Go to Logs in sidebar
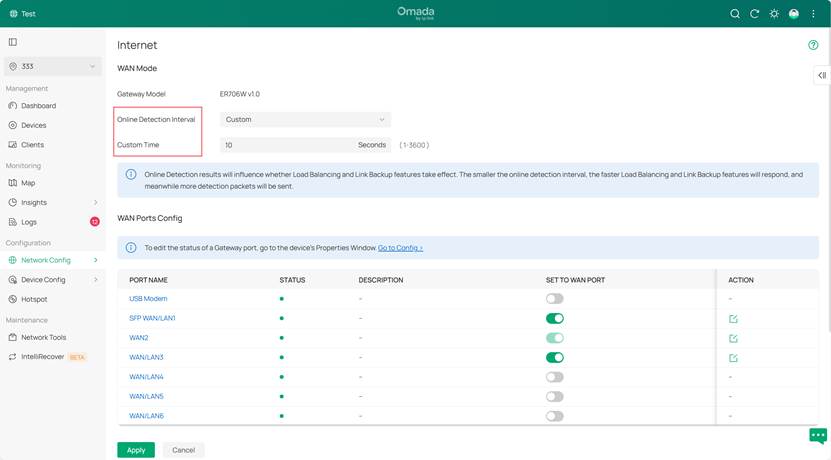Image resolution: width=831 pixels, height=460 pixels. (29, 222)
